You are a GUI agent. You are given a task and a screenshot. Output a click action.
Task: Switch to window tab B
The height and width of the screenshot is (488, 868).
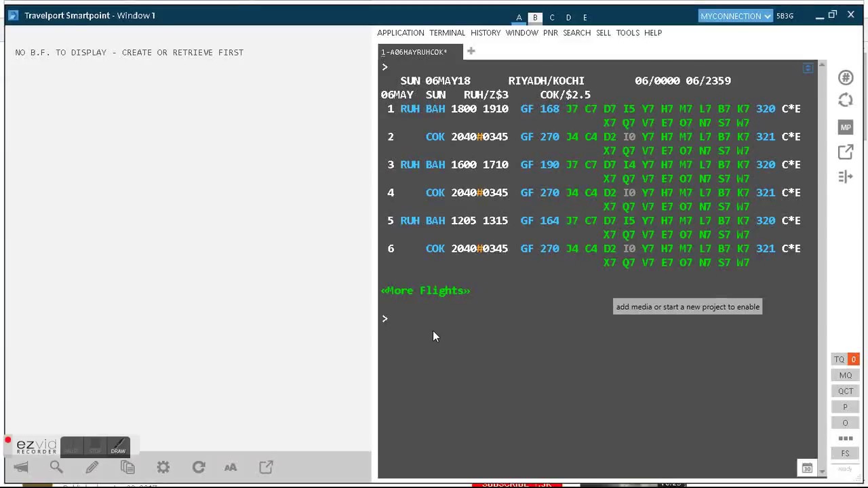pos(535,18)
